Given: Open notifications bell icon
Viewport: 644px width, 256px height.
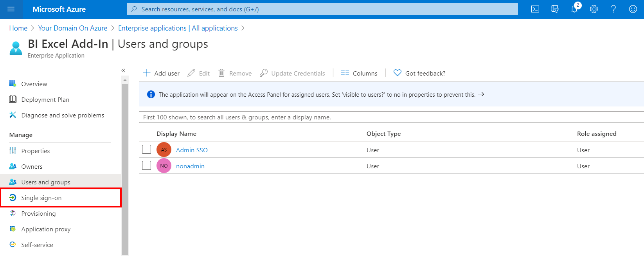Looking at the screenshot, I should 574,9.
